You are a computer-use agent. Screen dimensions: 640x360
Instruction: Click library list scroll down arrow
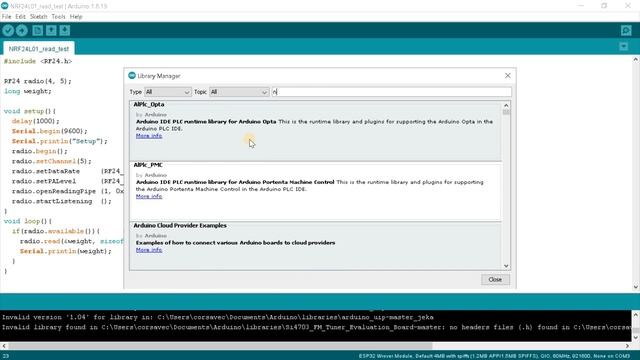506,266
